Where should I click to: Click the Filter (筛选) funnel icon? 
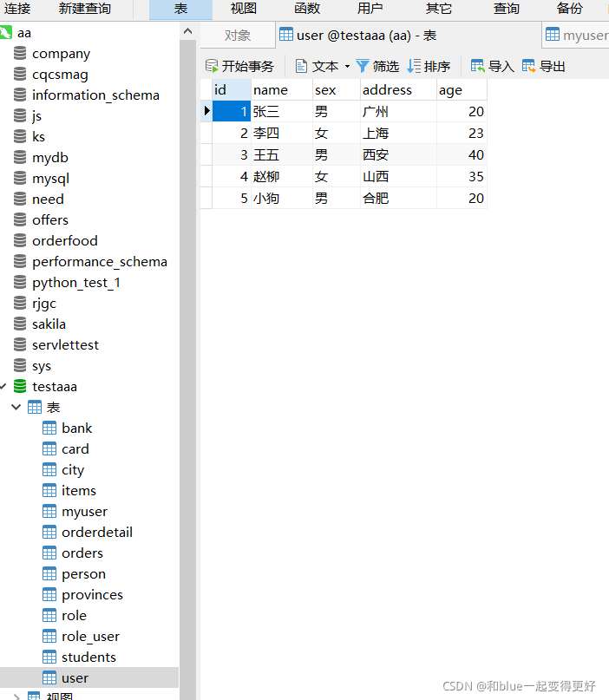click(362, 66)
